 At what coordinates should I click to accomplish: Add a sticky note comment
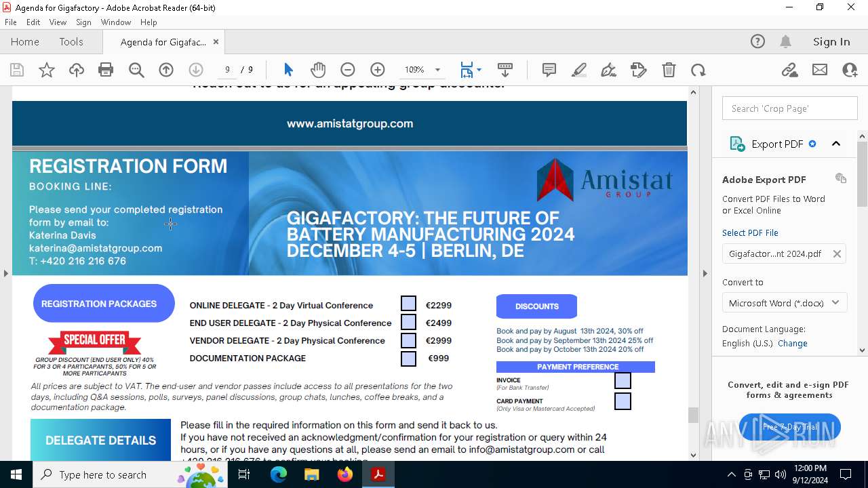549,70
